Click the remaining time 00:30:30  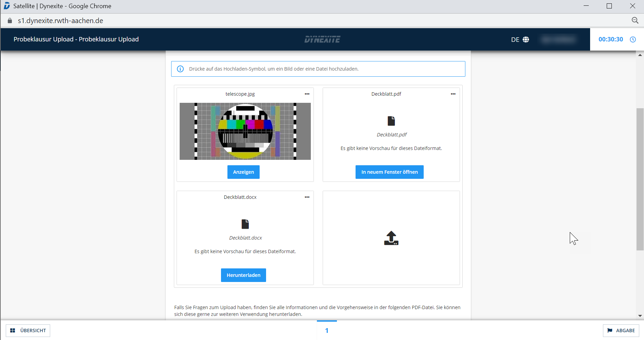coord(611,39)
